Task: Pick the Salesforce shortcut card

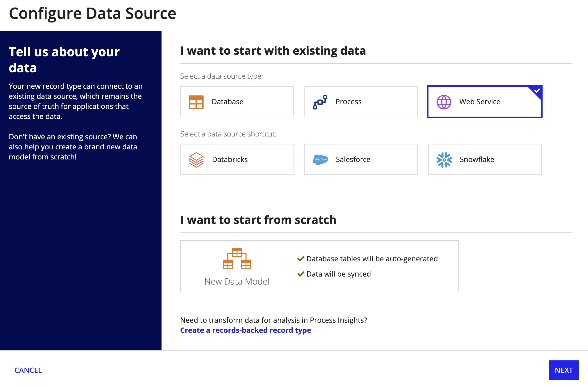Action: tap(361, 159)
